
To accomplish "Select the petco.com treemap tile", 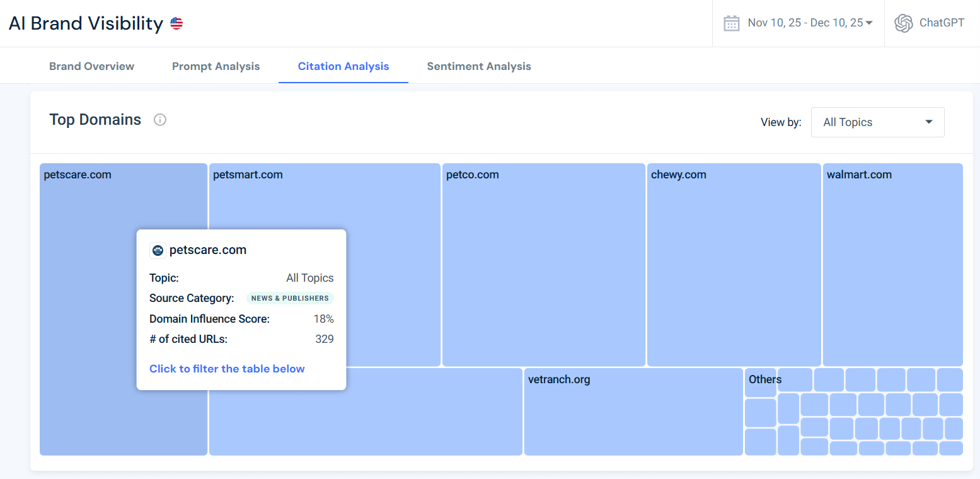I will pyautogui.click(x=543, y=265).
